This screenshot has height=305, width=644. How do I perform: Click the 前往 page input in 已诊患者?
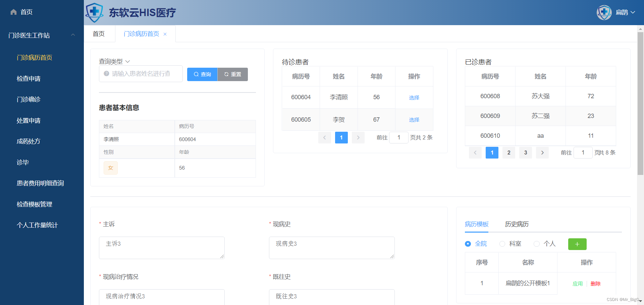click(583, 152)
